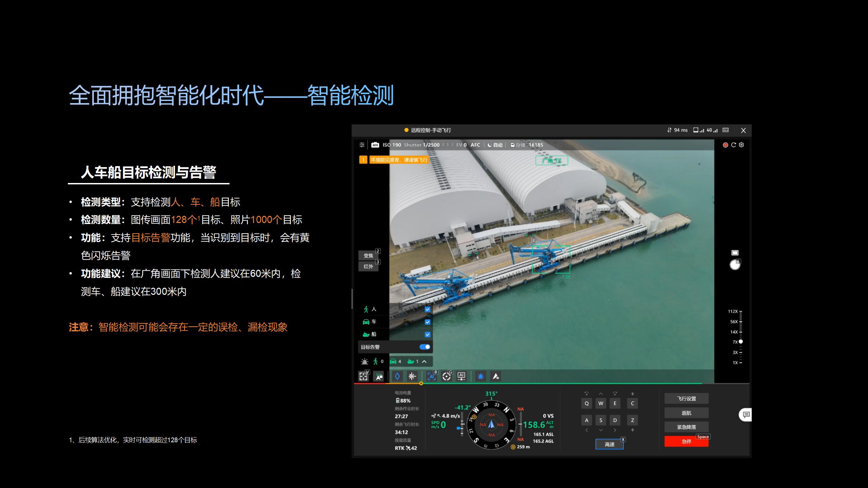This screenshot has height=488, width=868.
Task: Collapse the detection count panel chevron
Action: click(x=424, y=362)
